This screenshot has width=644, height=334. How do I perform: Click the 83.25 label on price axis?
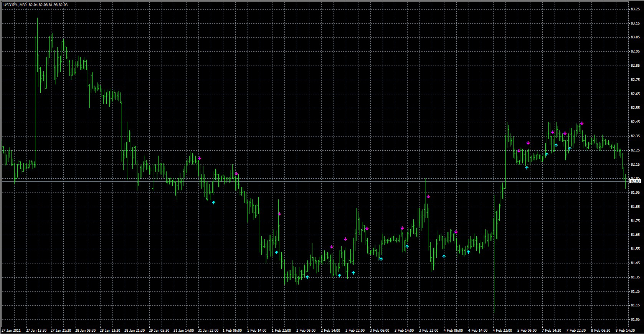coord(635,9)
